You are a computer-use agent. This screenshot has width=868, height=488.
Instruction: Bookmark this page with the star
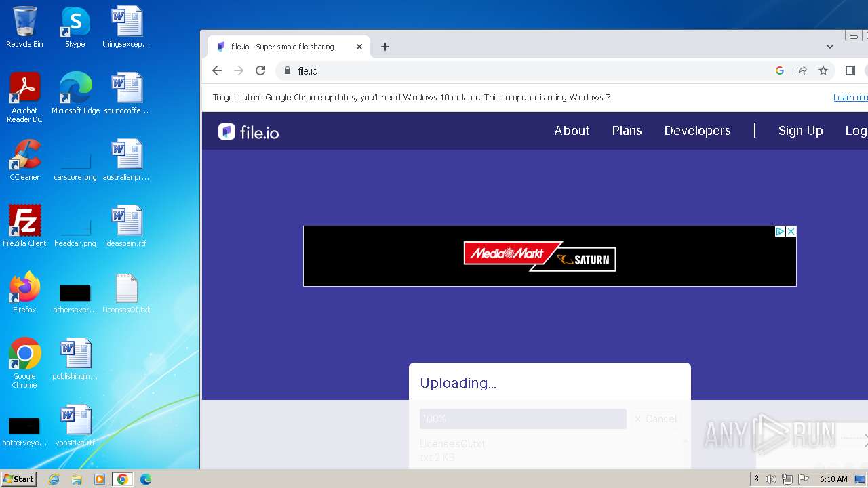pyautogui.click(x=823, y=70)
